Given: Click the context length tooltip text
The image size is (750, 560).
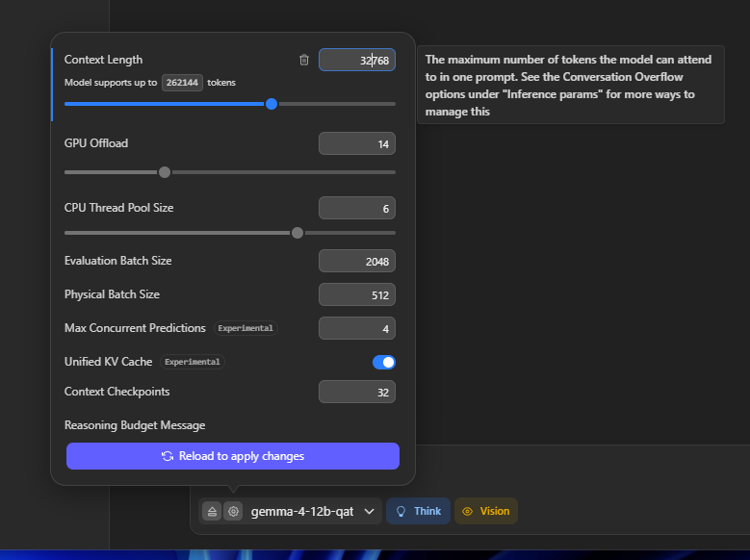Looking at the screenshot, I should pos(568,86).
